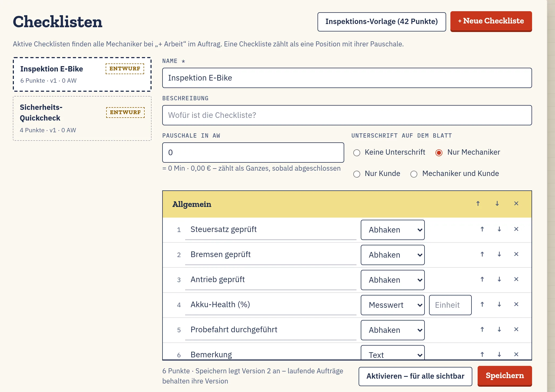Delete the Allgemein section

[516, 204]
